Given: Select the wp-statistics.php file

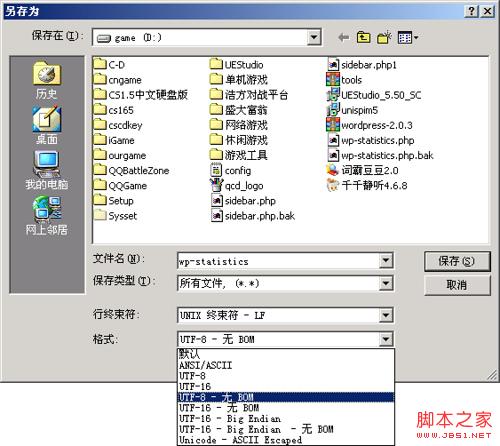Looking at the screenshot, I should (370, 140).
